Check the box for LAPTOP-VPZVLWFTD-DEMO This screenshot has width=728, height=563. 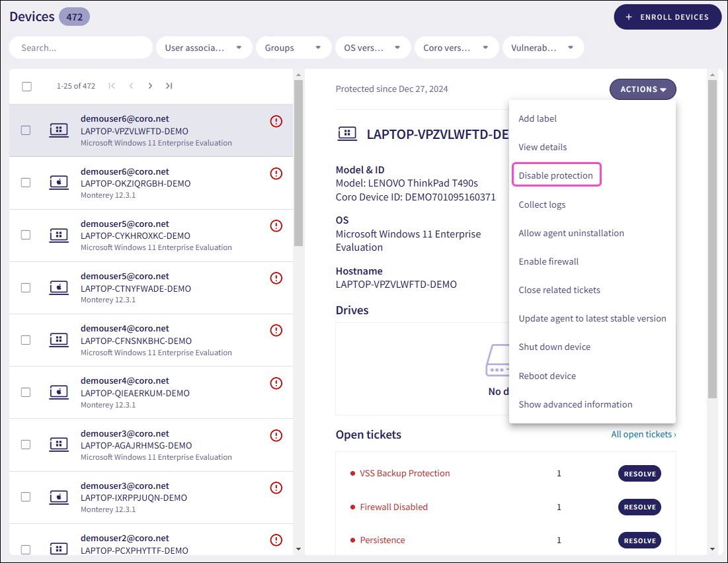pyautogui.click(x=26, y=130)
